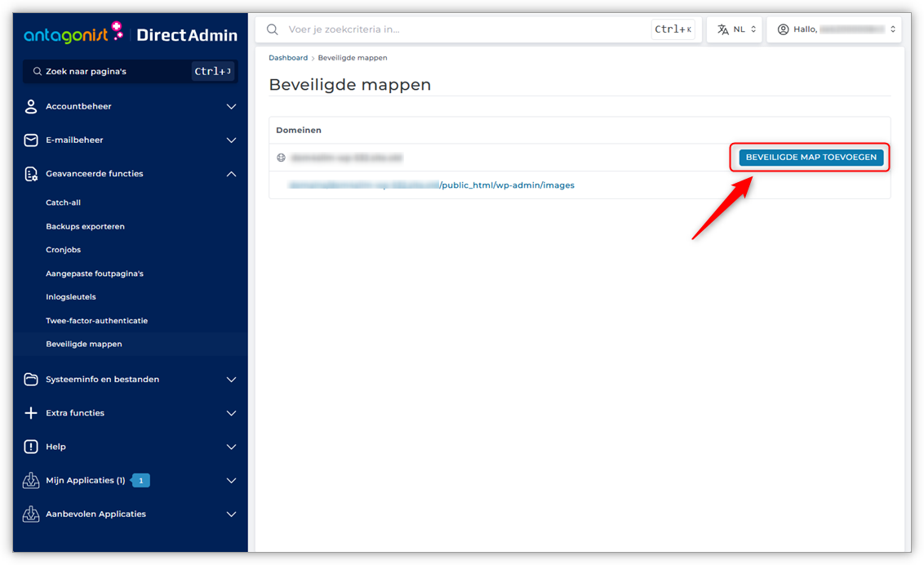924x565 pixels.
Task: Click the Dashboard breadcrumb link
Action: point(288,58)
